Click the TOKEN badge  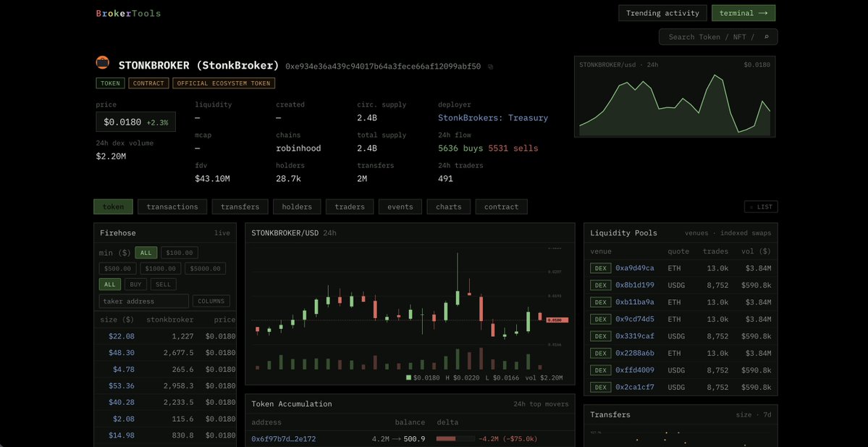coord(110,83)
